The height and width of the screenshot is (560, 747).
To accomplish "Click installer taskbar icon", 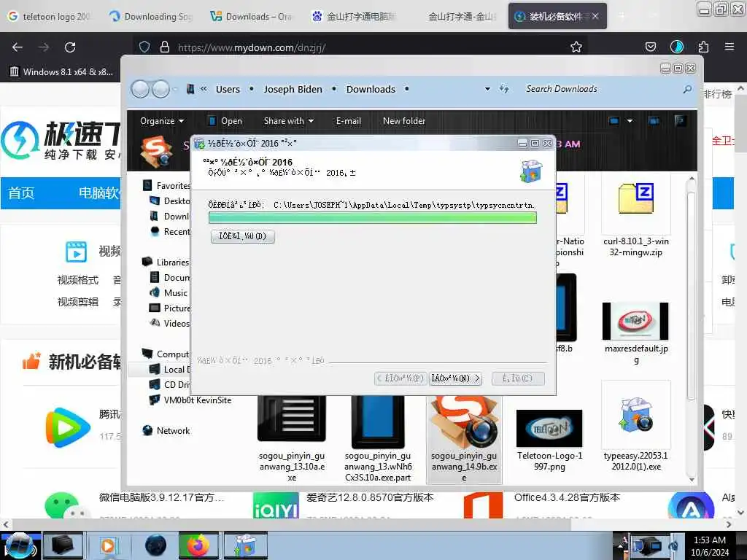I will pyautogui.click(x=245, y=545).
